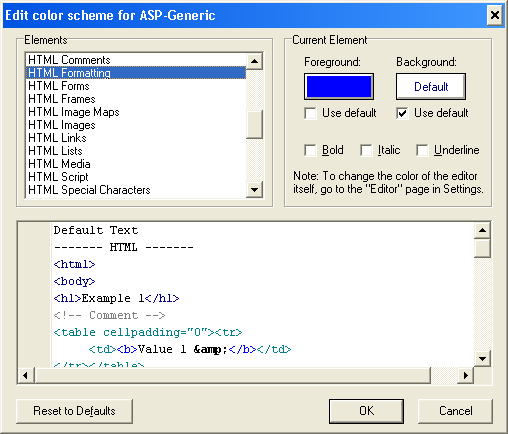The image size is (508, 434).
Task: Click preview scroll left arrow
Action: tap(26, 375)
